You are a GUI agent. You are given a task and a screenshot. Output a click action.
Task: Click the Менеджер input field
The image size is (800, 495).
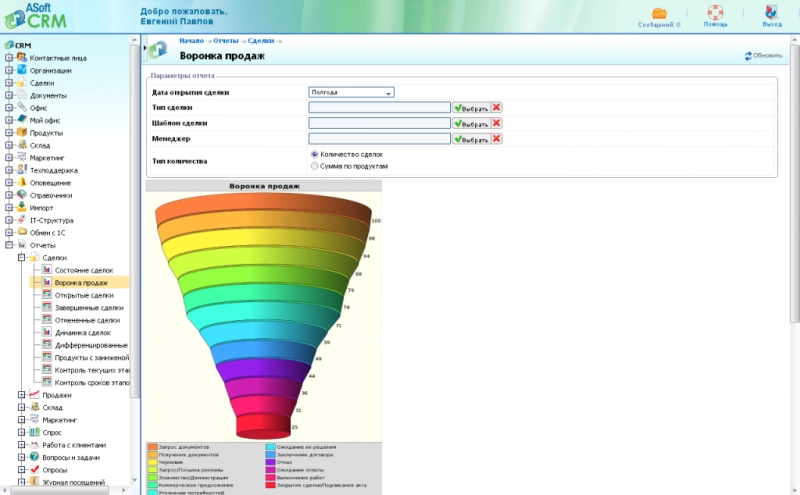click(379, 139)
